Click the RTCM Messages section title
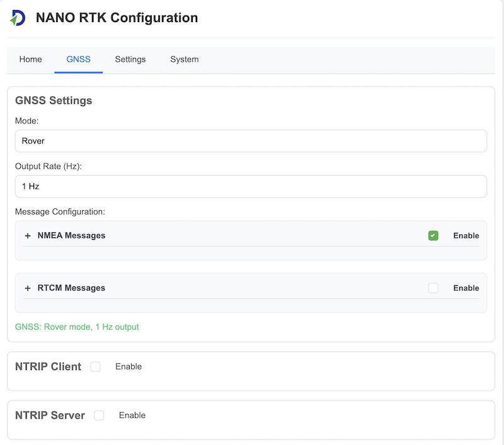The height and width of the screenshot is (445, 504). point(71,288)
